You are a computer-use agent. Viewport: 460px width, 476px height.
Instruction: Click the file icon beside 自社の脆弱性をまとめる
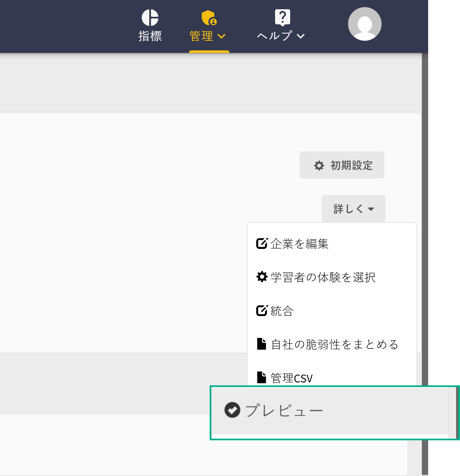coord(261,344)
